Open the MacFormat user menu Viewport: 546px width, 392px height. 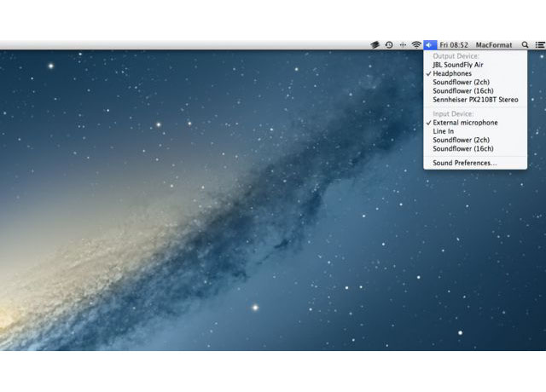(494, 45)
